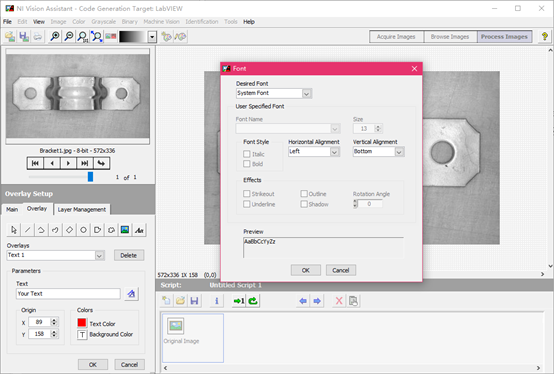This screenshot has width=554, height=374.
Task: Click the Zoom to Fit icon
Action: pos(96,36)
